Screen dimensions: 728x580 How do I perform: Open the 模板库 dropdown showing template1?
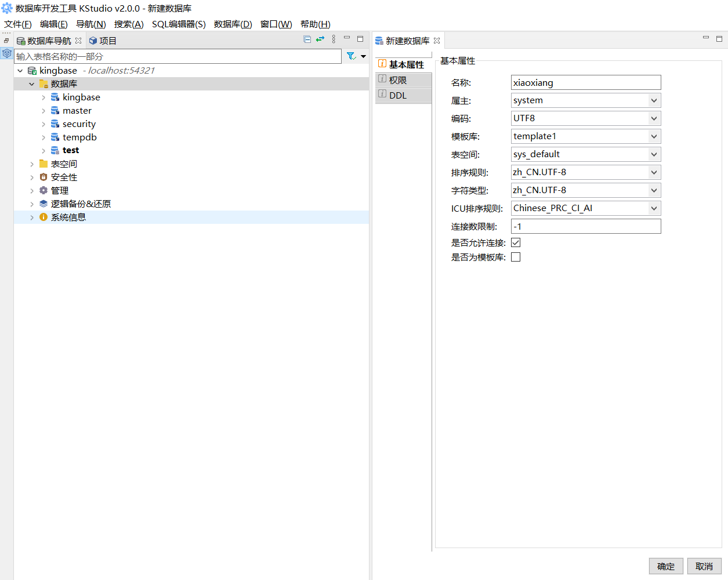point(586,136)
